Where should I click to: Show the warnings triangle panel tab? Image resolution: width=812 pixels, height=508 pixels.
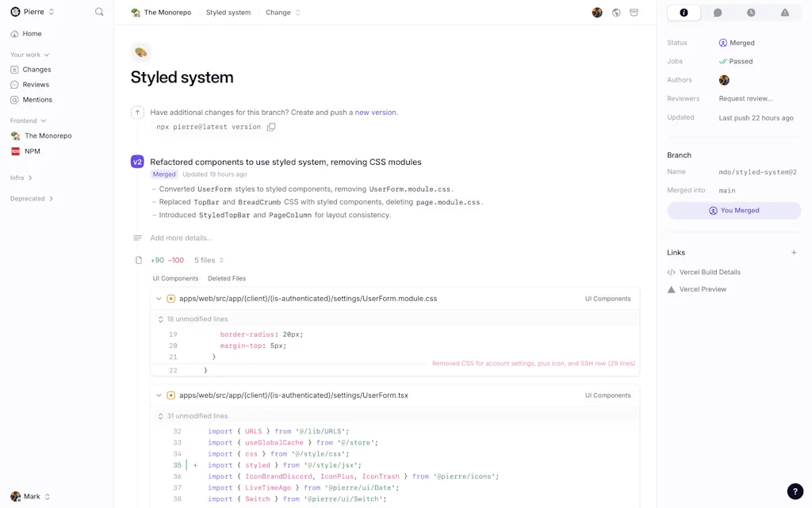pyautogui.click(x=784, y=13)
